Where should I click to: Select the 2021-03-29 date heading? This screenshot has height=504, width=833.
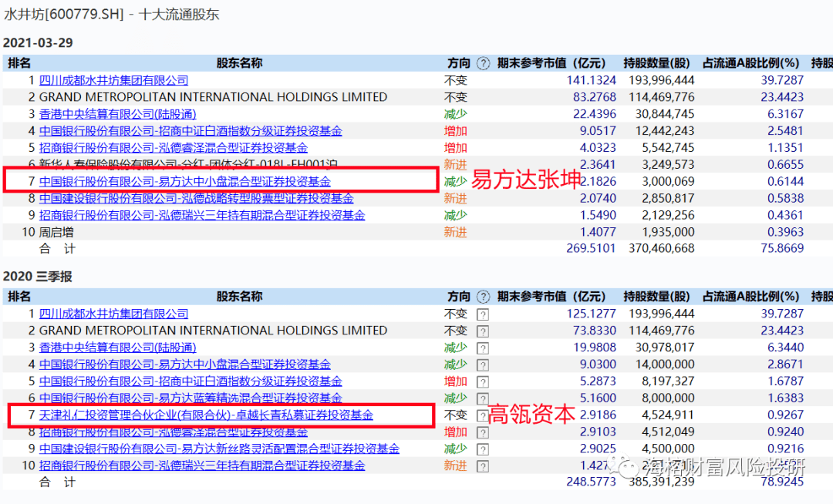click(x=38, y=43)
